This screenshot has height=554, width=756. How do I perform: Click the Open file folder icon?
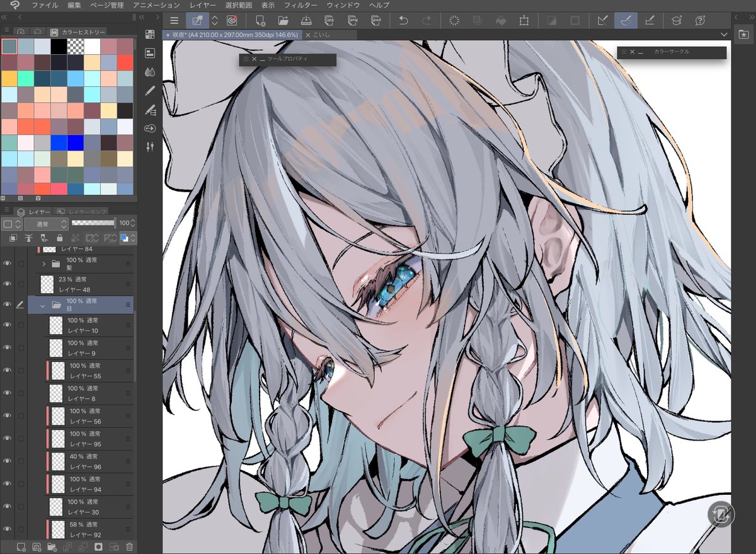click(x=283, y=21)
